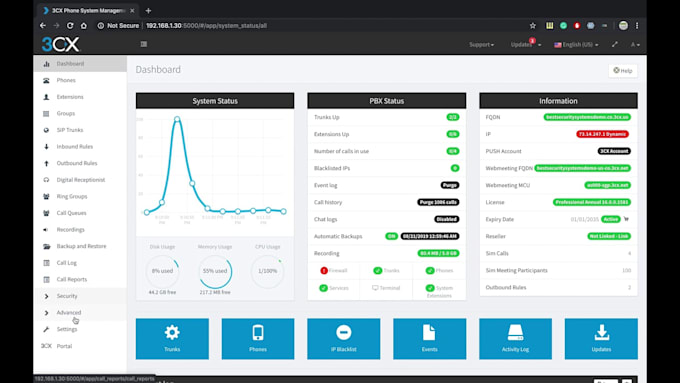Click the Extensions person icon in sidebar
Screen dimensions: 680x383
(46, 97)
